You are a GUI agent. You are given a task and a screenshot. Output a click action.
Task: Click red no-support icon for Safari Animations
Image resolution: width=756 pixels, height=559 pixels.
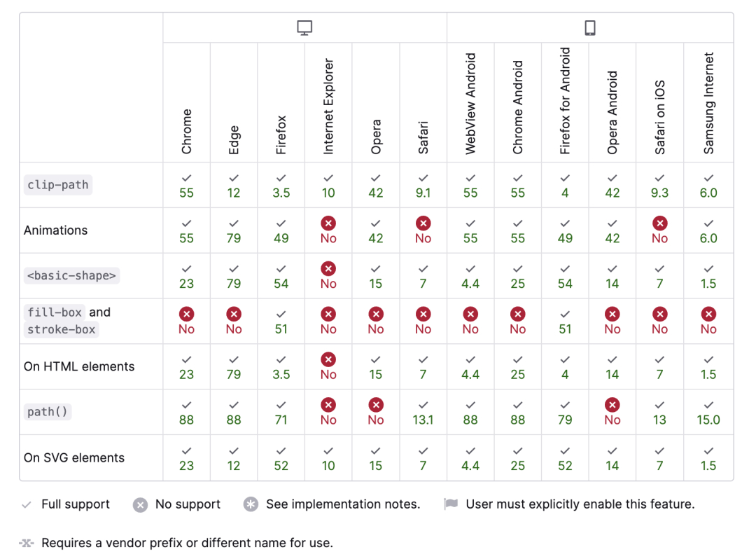click(423, 223)
